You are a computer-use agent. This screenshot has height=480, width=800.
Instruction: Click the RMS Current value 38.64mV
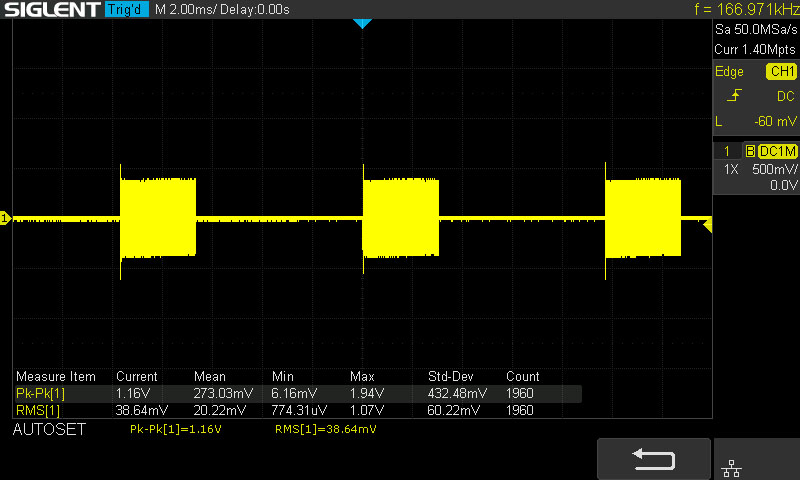pos(141,410)
